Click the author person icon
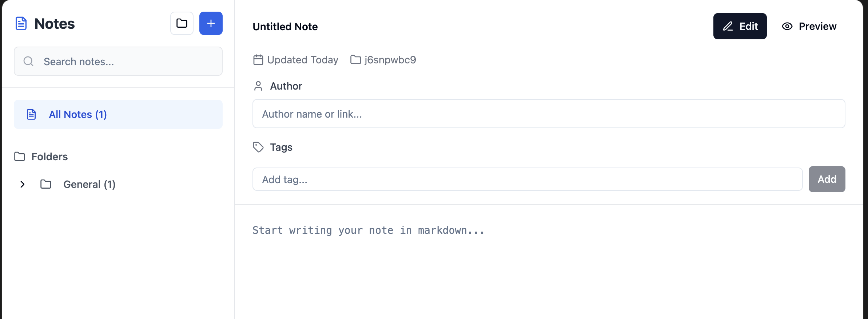Viewport: 868px width, 319px height. (x=258, y=86)
